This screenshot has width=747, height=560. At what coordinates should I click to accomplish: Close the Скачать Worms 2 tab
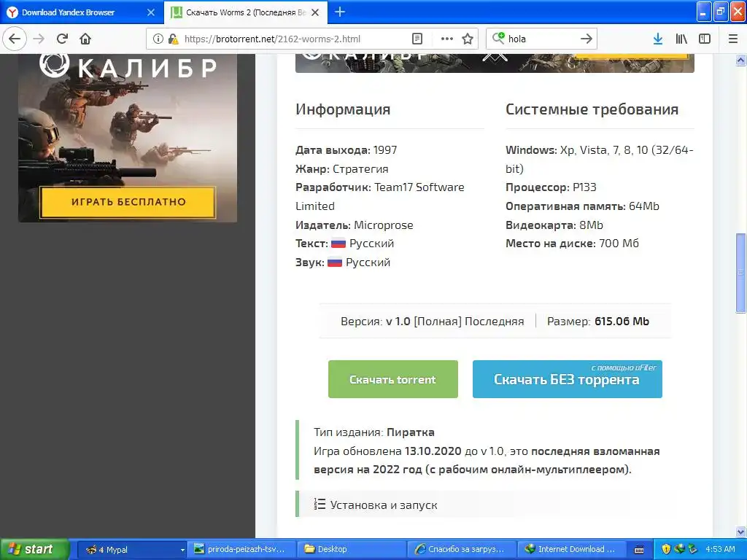(315, 12)
